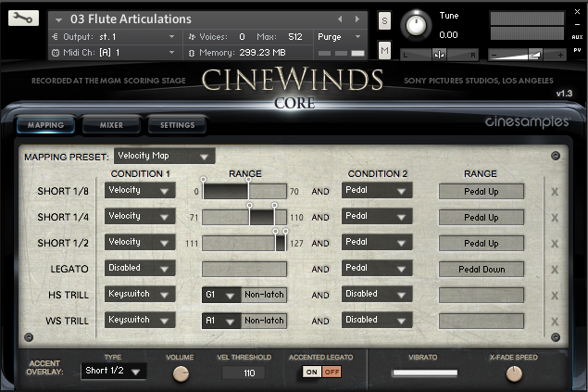Open the HS TRILL G1 keyswitch note dropdown
Screen dimensions: 588x392
click(x=221, y=295)
